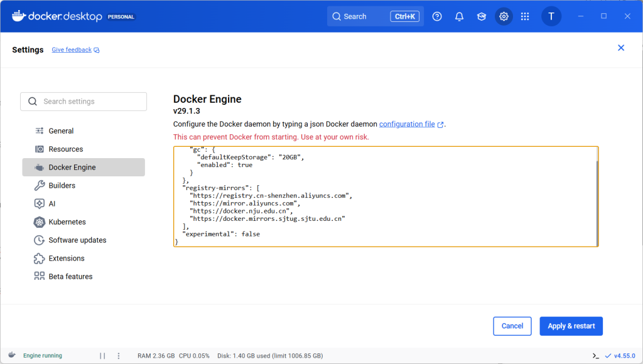Open the help center question mark icon
This screenshot has height=364, width=643.
[x=438, y=16]
